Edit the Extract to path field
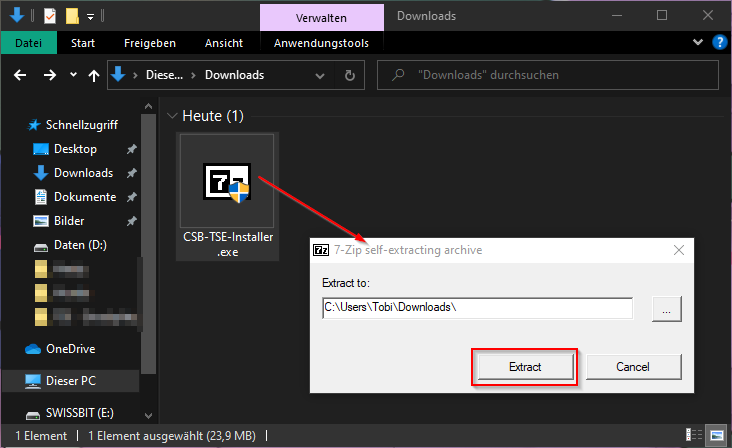732x448 pixels. [477, 308]
